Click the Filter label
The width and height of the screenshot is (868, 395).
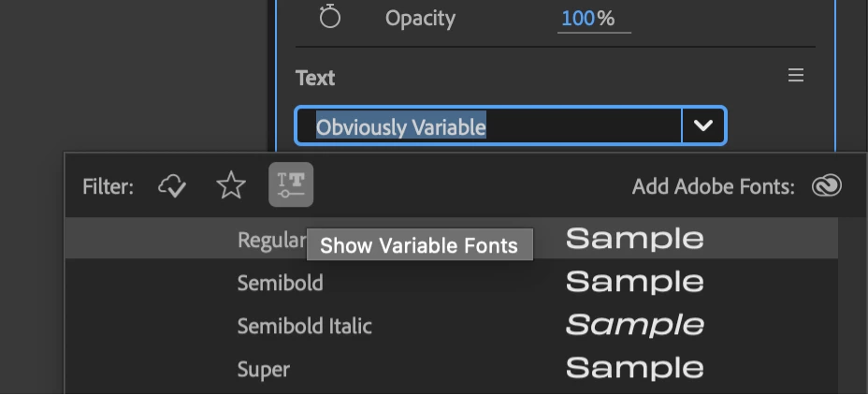108,186
